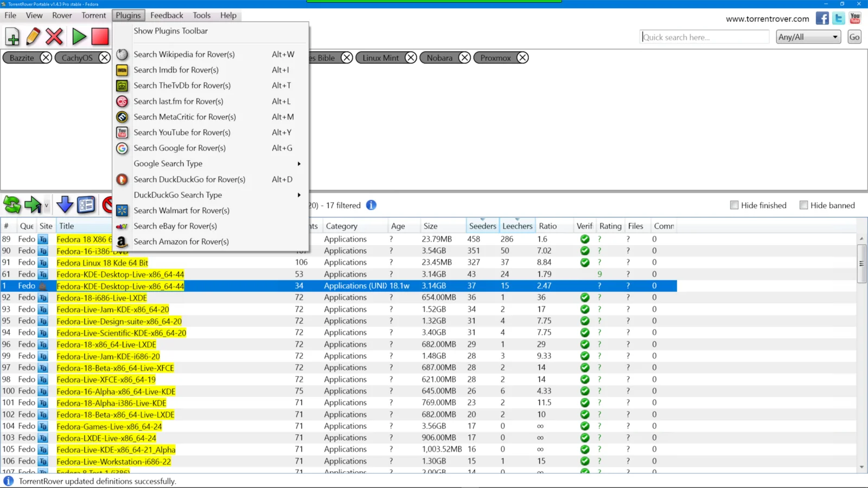The width and height of the screenshot is (868, 488).
Task: Open the File menu
Action: (x=10, y=15)
